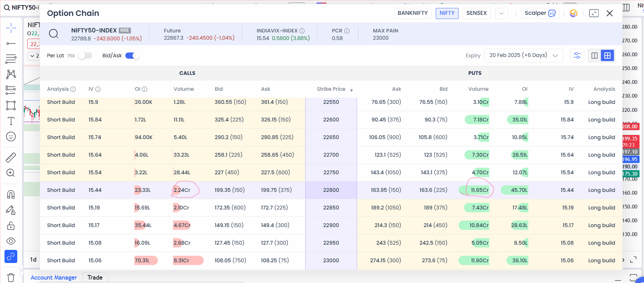Close the Option Chain panel
The width and height of the screenshot is (644, 283).
pos(610,13)
